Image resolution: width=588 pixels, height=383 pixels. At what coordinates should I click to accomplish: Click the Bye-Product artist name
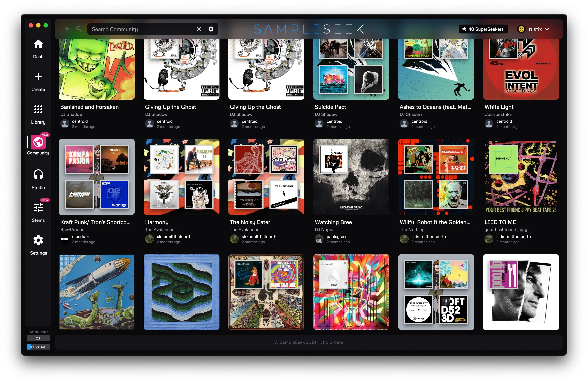73,230
